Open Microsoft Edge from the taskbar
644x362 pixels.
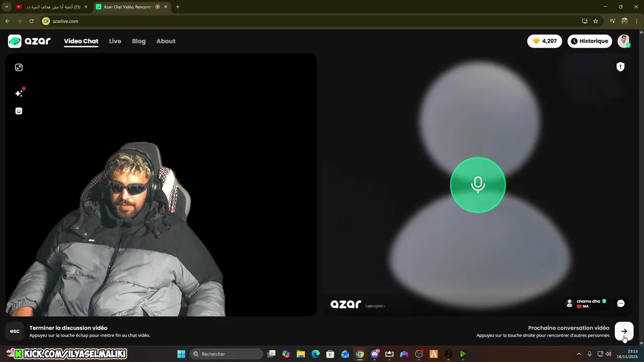(315, 354)
